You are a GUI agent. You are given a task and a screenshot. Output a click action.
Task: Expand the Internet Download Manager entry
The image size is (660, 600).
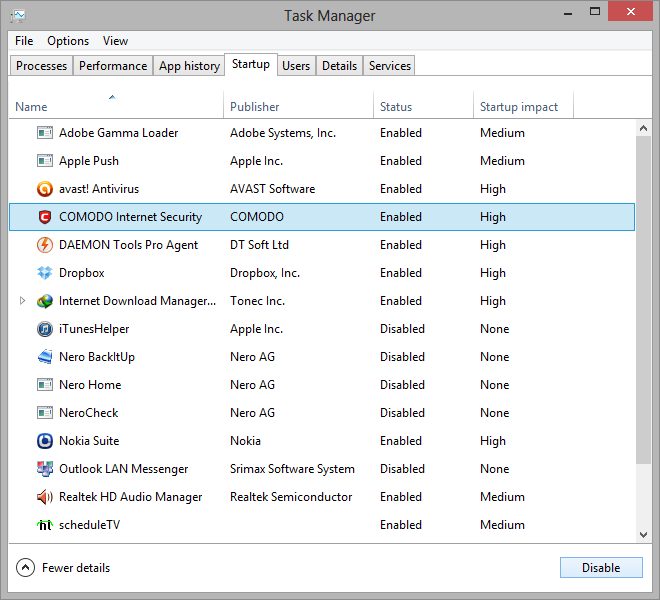pyautogui.click(x=22, y=301)
